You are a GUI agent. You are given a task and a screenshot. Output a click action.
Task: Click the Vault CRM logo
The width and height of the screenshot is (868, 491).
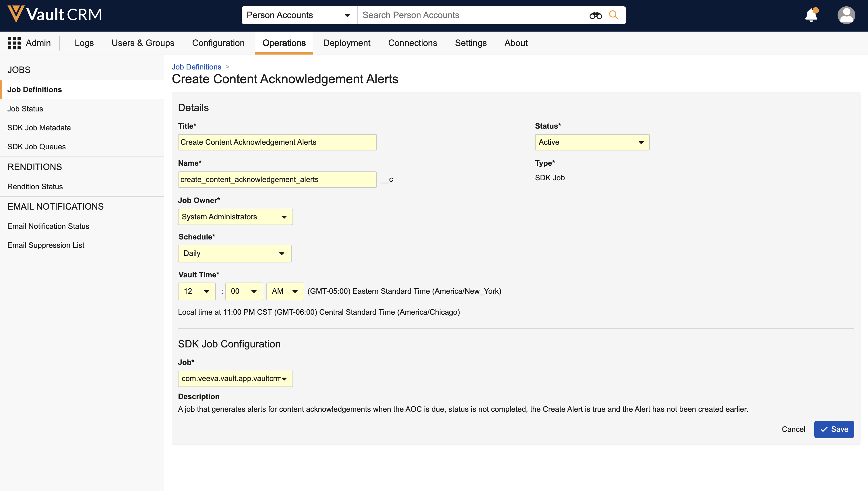[x=55, y=15]
